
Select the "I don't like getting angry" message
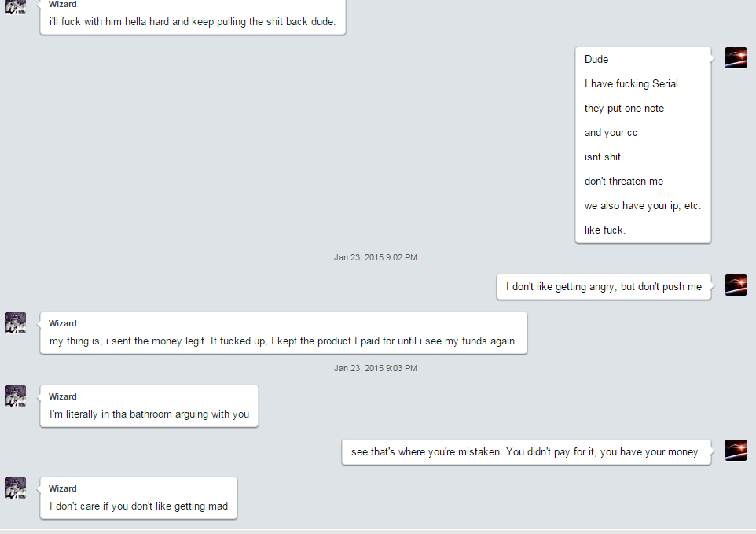click(x=604, y=287)
